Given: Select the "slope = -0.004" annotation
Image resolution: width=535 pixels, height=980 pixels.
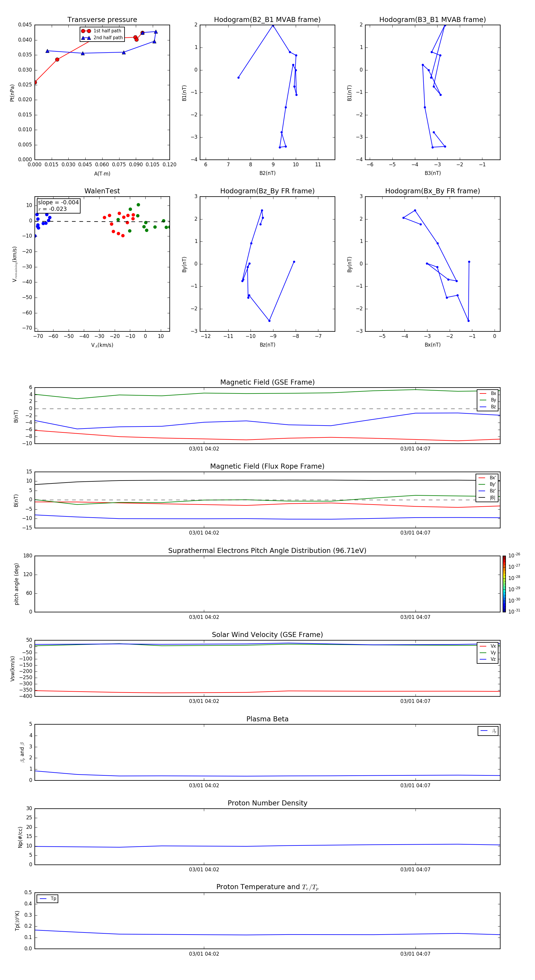Looking at the screenshot, I should 58,203.
